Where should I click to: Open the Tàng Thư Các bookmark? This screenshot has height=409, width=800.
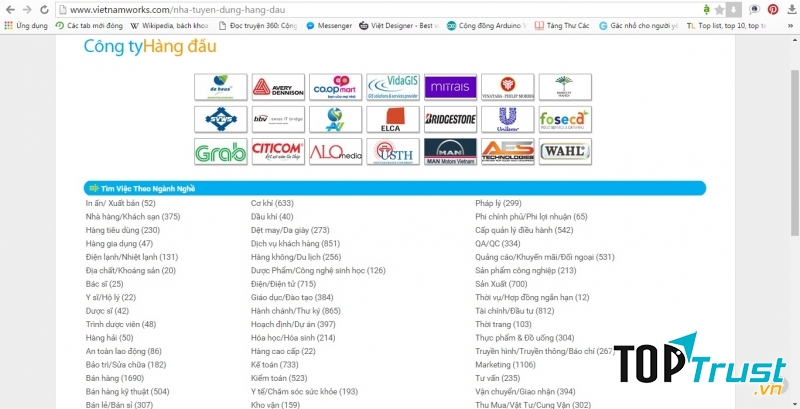coord(562,25)
